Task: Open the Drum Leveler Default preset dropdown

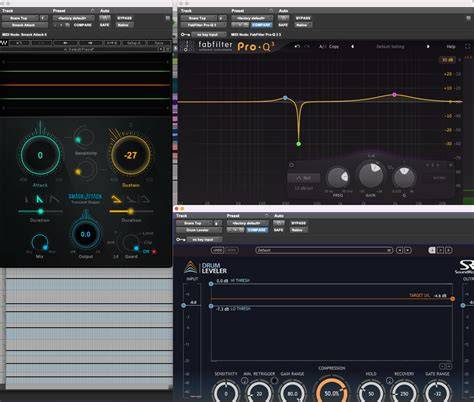Action: 324,250
